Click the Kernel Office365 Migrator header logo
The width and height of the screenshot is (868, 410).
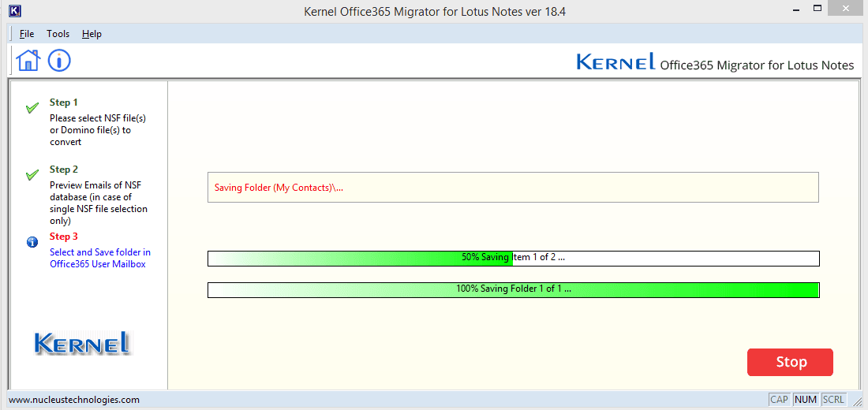click(715, 63)
